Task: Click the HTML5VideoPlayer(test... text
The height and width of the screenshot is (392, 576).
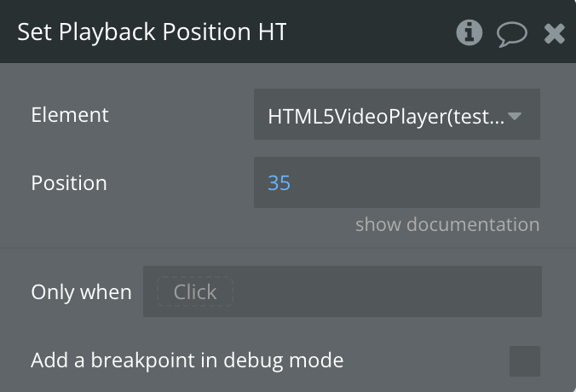Action: [386, 117]
